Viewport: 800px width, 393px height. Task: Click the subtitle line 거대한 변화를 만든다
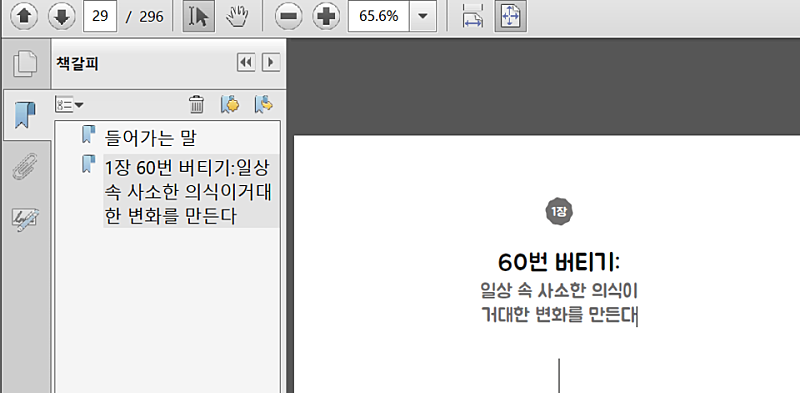click(x=559, y=316)
